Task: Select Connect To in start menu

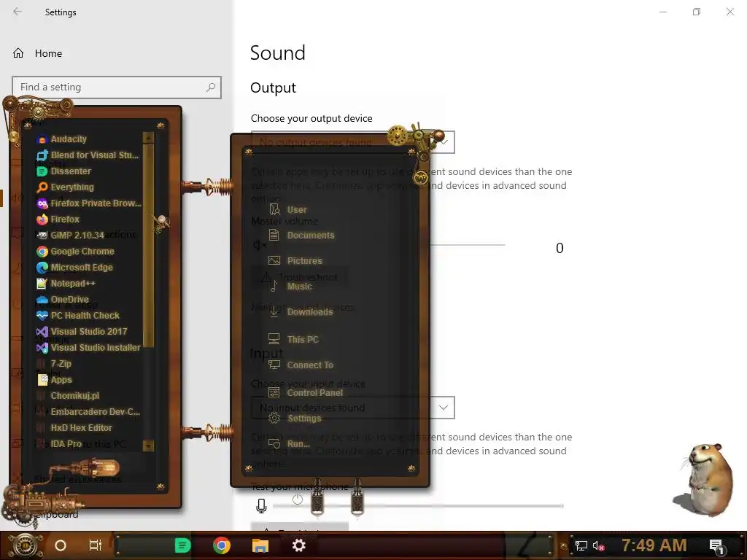Action: [301, 365]
